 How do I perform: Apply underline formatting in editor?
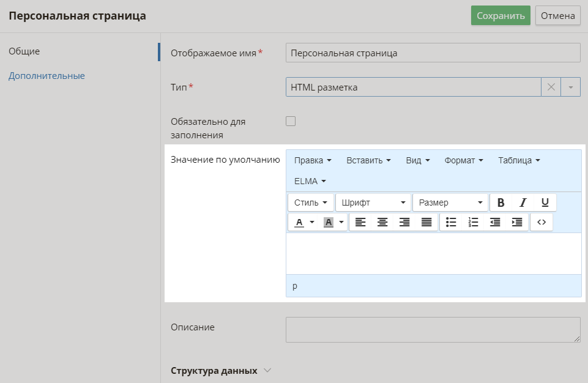545,203
